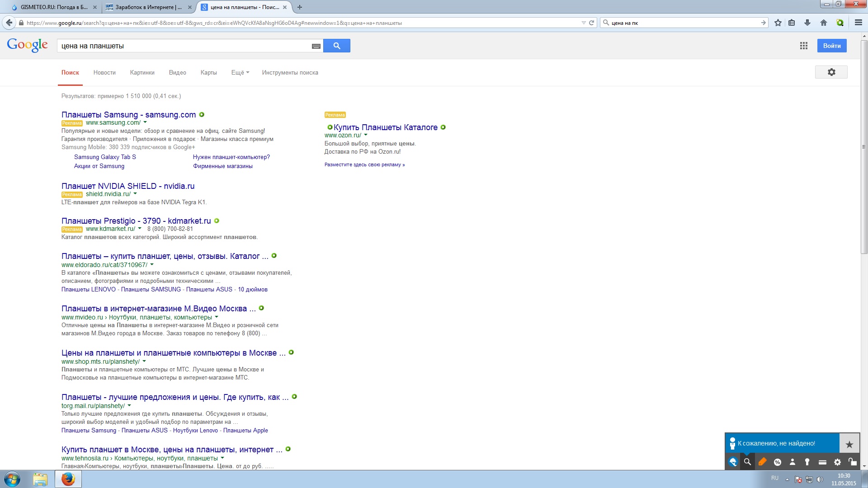868x488 pixels.
Task: Select the Новости search tab
Action: [104, 72]
